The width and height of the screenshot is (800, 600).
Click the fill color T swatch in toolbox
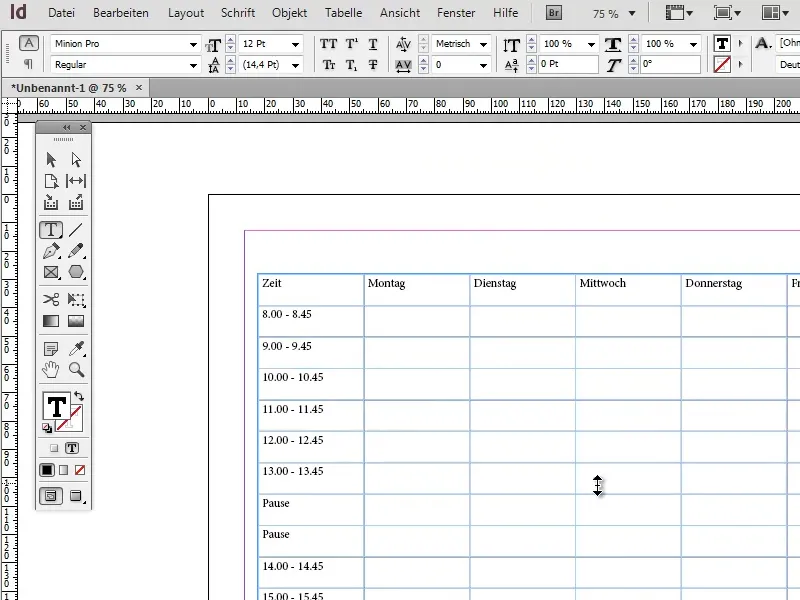point(56,407)
